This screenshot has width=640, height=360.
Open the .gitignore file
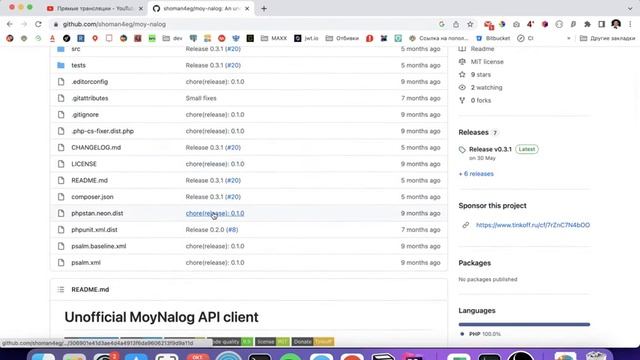point(85,115)
